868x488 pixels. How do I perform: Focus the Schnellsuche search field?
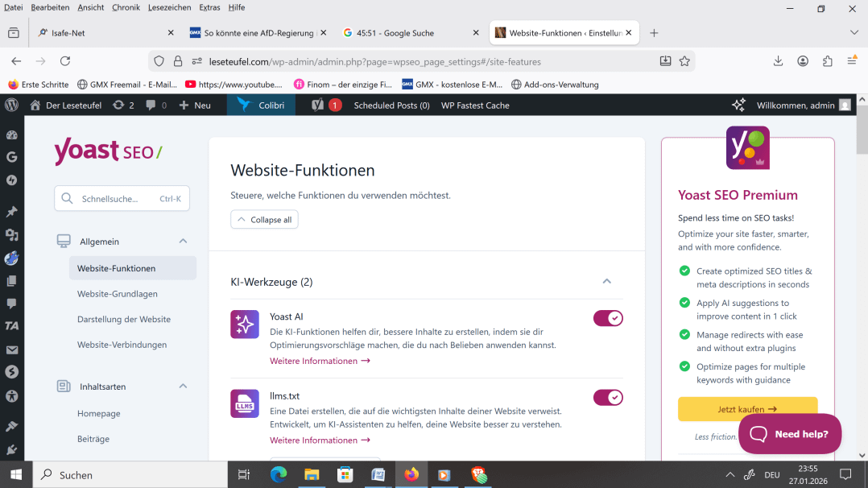click(x=122, y=198)
